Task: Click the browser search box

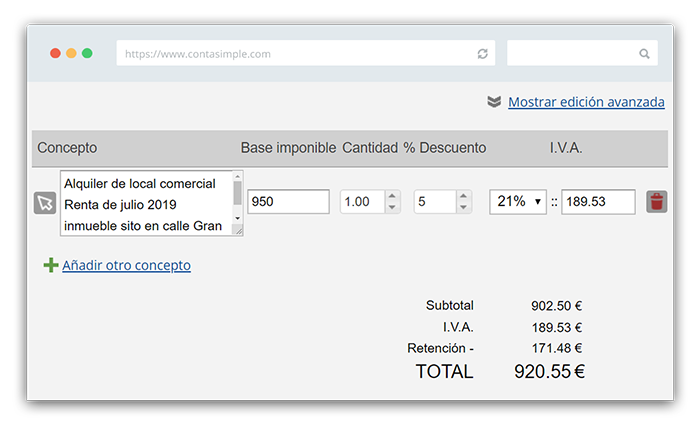Action: (x=582, y=53)
